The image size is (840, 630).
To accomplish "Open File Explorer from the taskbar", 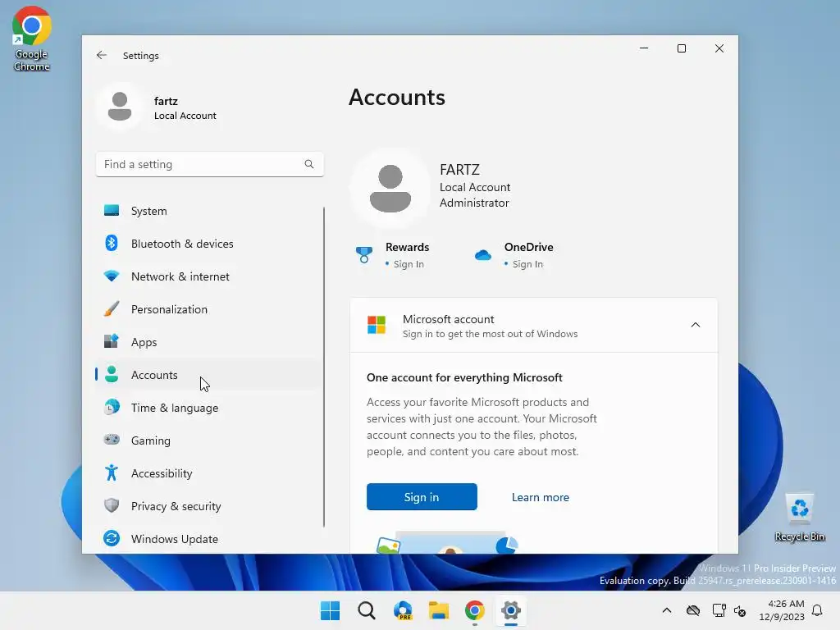I will (439, 610).
